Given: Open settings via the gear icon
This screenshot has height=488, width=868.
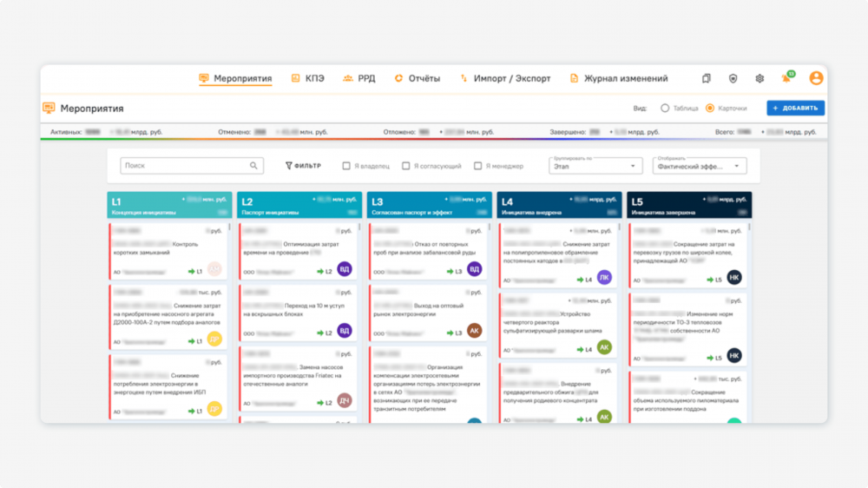Looking at the screenshot, I should point(759,79).
